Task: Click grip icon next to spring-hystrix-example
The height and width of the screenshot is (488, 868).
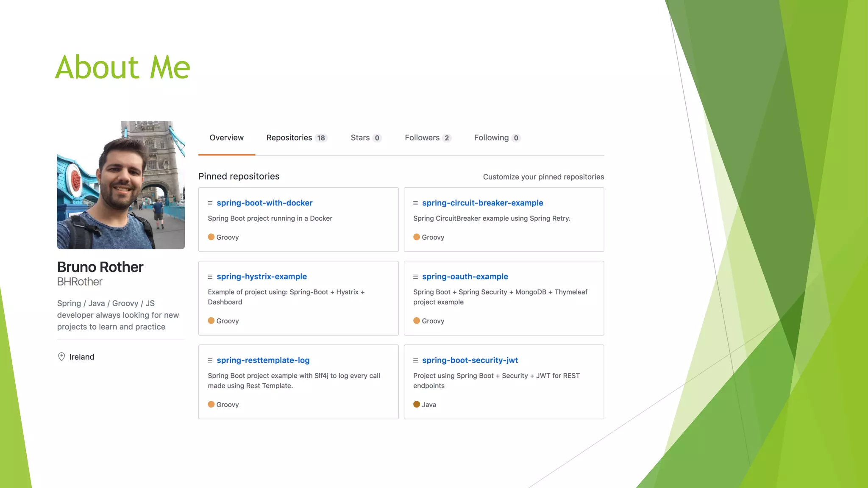Action: click(x=210, y=277)
